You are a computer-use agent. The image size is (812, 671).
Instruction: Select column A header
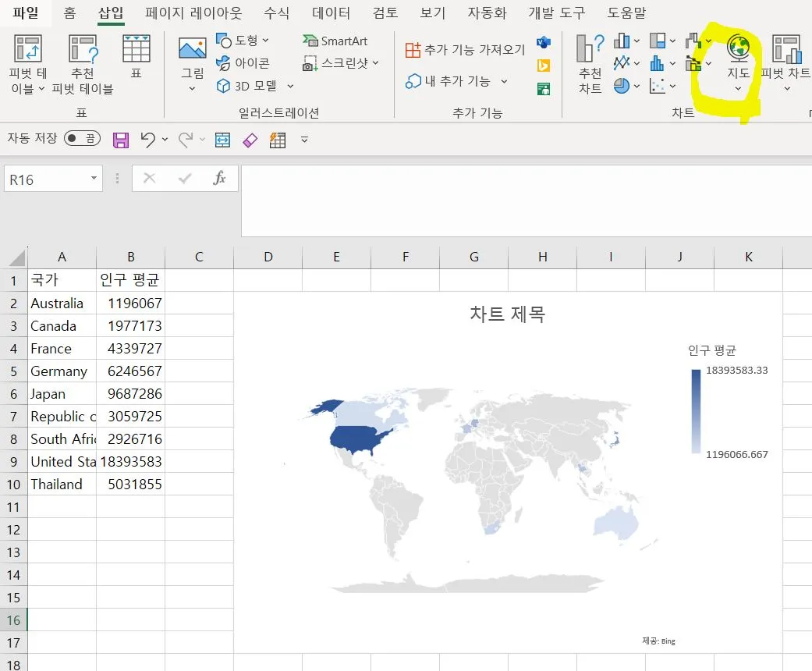pos(62,257)
